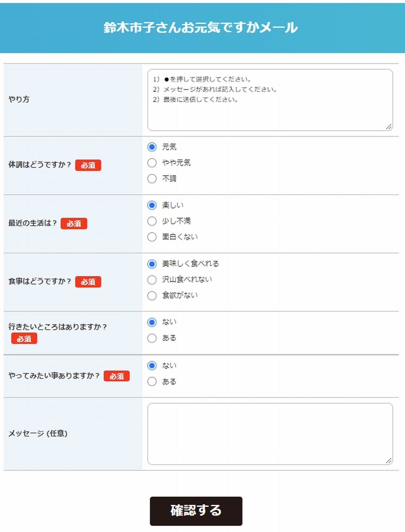This screenshot has height=532, width=405.
Task: Select ある for やってみたい事ありますか
Action: [152, 382]
